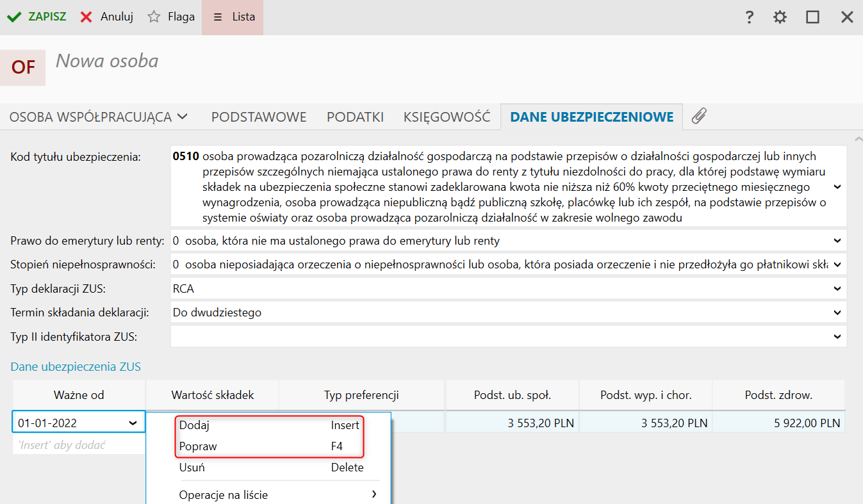Open the Księgowość tab
Image resolution: width=863 pixels, height=504 pixels.
click(x=447, y=117)
